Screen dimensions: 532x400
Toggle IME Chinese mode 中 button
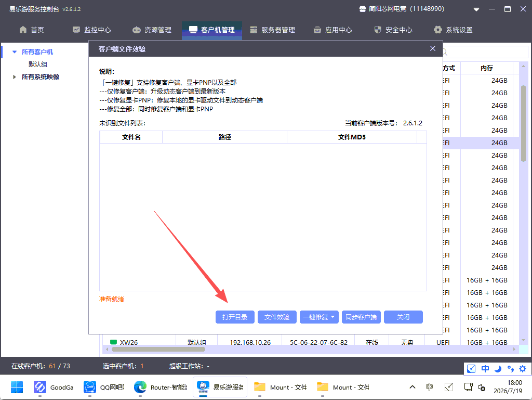click(x=485, y=369)
